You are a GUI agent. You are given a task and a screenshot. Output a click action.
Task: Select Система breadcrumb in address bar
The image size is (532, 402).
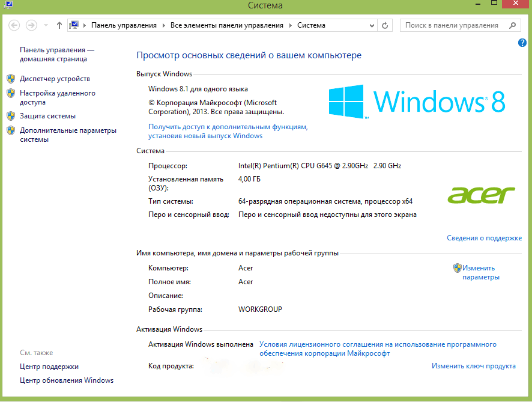point(311,25)
